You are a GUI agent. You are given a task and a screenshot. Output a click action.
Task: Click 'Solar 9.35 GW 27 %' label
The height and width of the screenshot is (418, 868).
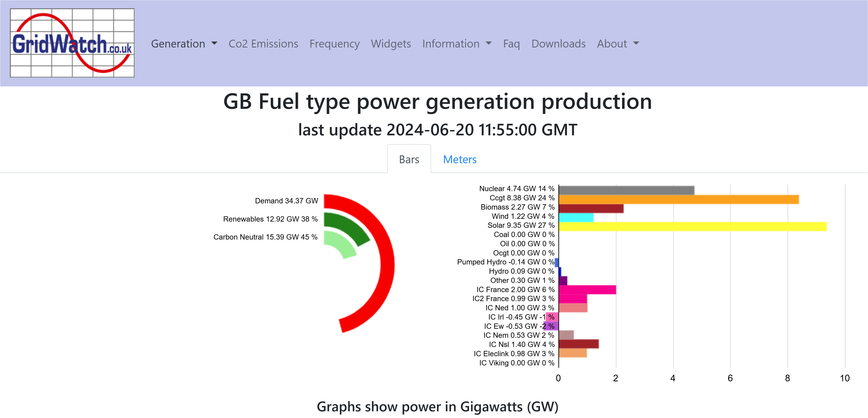click(521, 225)
